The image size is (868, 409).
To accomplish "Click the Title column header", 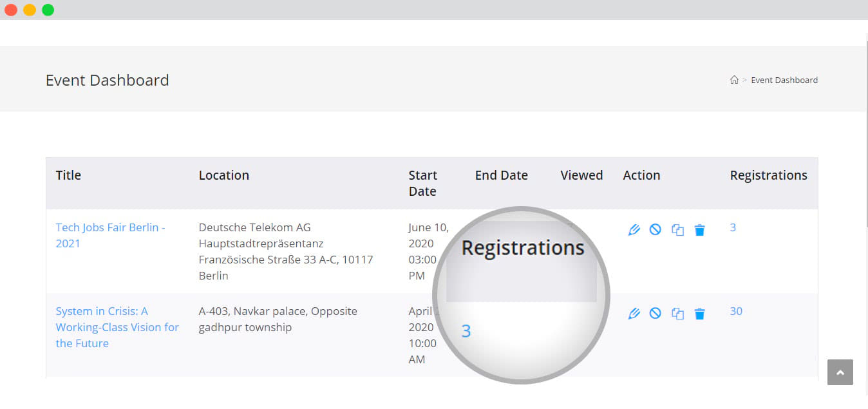I will pos(68,175).
